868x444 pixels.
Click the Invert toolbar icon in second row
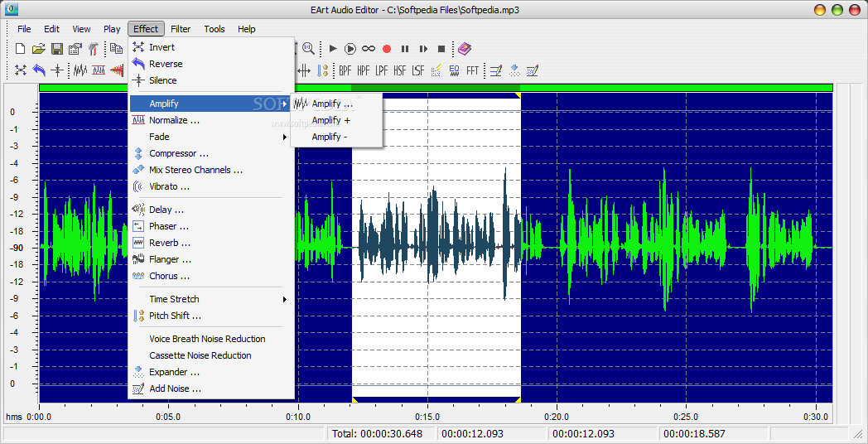point(21,70)
